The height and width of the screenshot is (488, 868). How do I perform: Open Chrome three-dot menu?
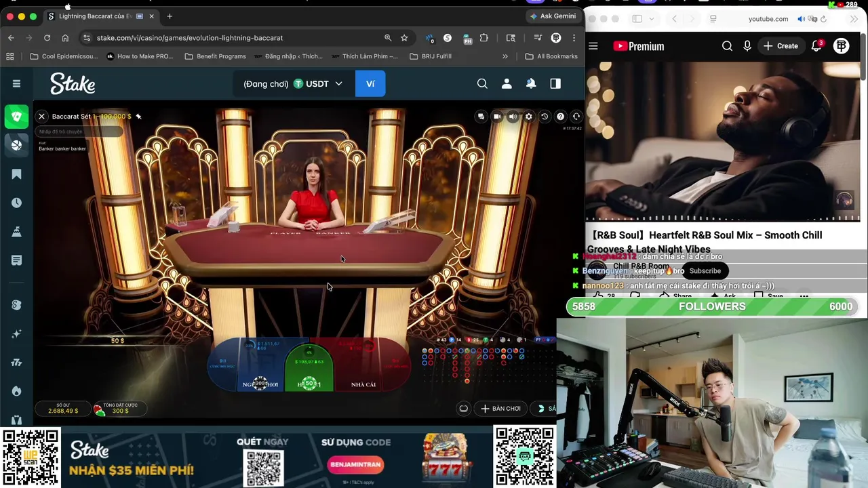(574, 38)
